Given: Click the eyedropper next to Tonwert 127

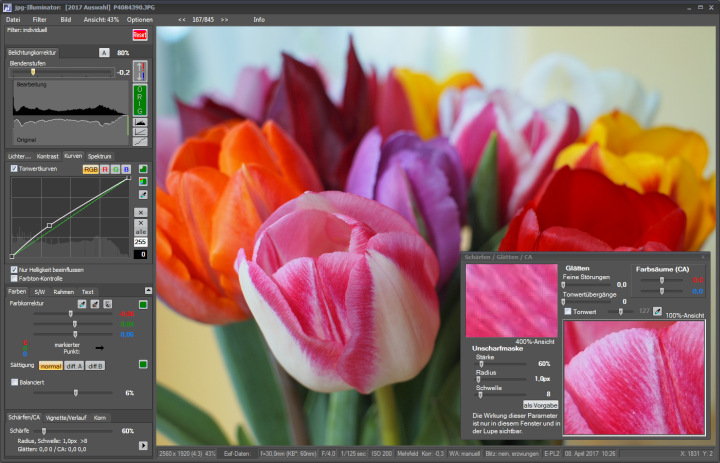Looking at the screenshot, I should pyautogui.click(x=657, y=311).
